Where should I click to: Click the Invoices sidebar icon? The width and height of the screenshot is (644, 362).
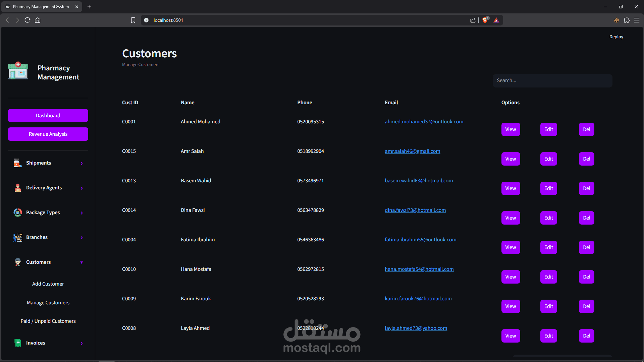pos(17,343)
